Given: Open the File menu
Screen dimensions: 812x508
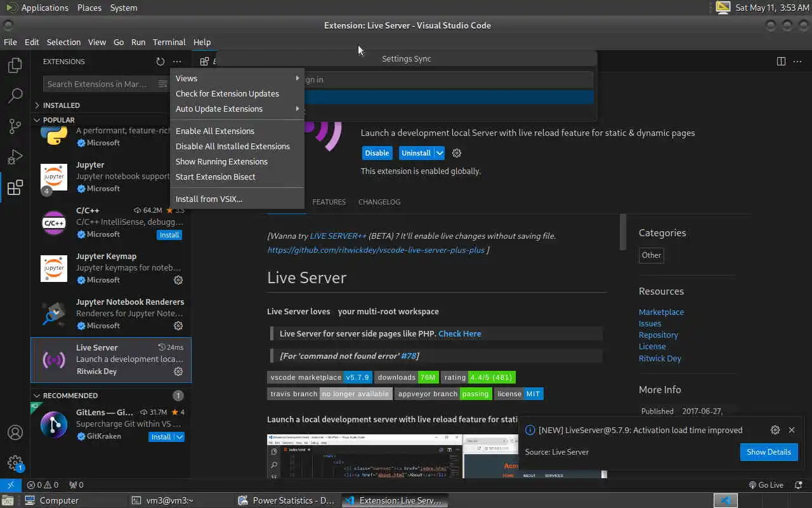Looking at the screenshot, I should [x=10, y=42].
